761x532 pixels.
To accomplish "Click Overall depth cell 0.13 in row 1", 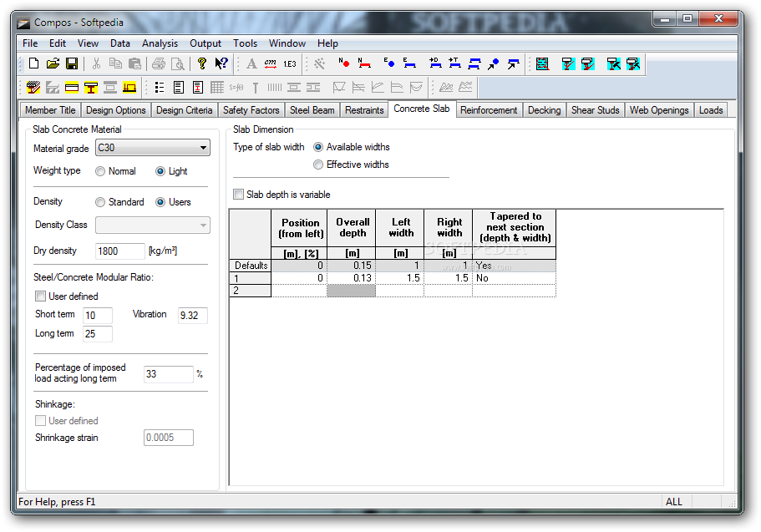I will (352, 278).
